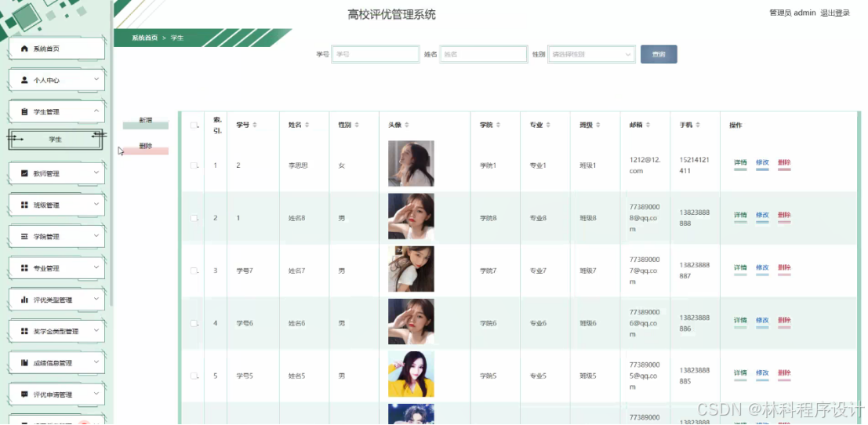This screenshot has width=868, height=425.
Task: Expand 成绩信息管理 menu chevron
Action: 96,362
